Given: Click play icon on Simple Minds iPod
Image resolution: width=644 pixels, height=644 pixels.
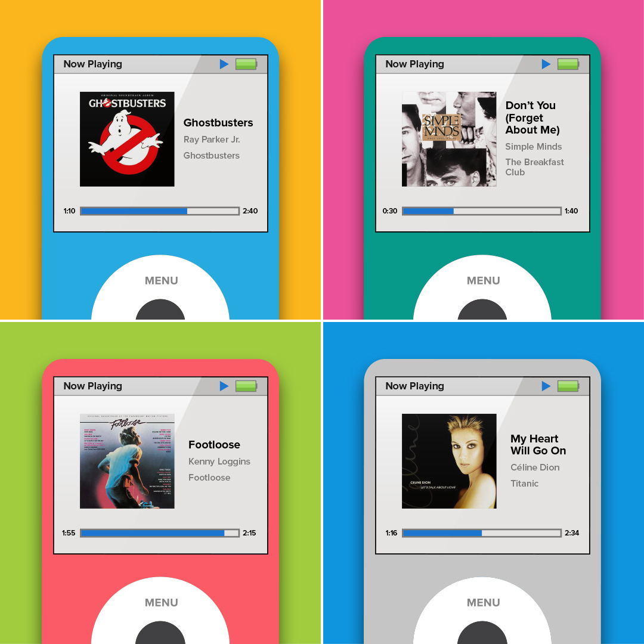Looking at the screenshot, I should [546, 64].
